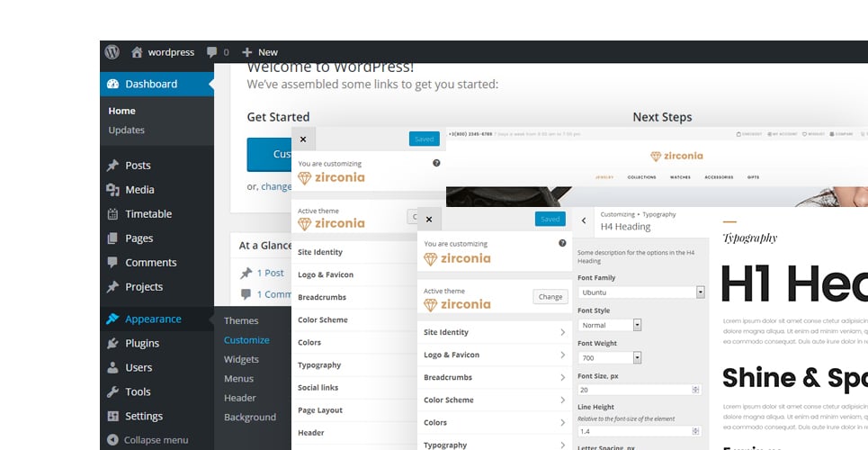Image resolution: width=868 pixels, height=450 pixels.
Task: Expand Logo & Favicon in front customizer
Action: coord(495,355)
